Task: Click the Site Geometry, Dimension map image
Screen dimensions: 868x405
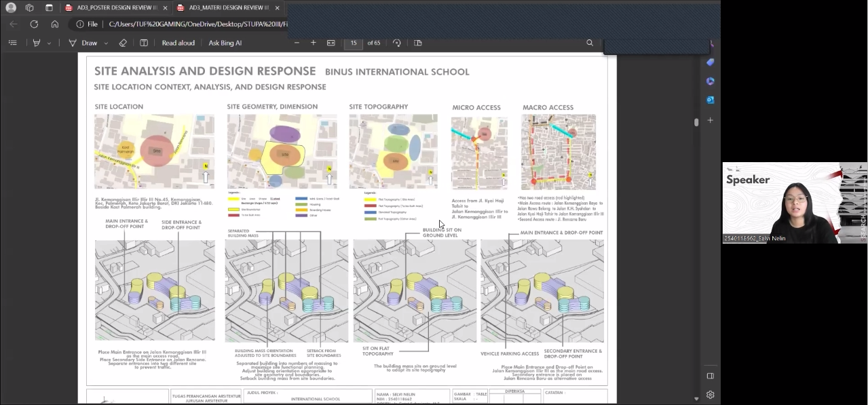Action: pyautogui.click(x=282, y=151)
